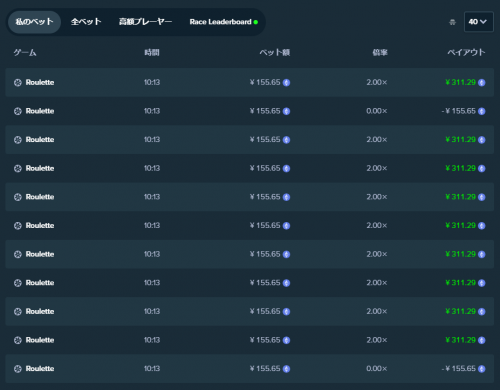Click the Ethereum coin icon beside the first row's bet amount
500x390 pixels.
(x=286, y=83)
